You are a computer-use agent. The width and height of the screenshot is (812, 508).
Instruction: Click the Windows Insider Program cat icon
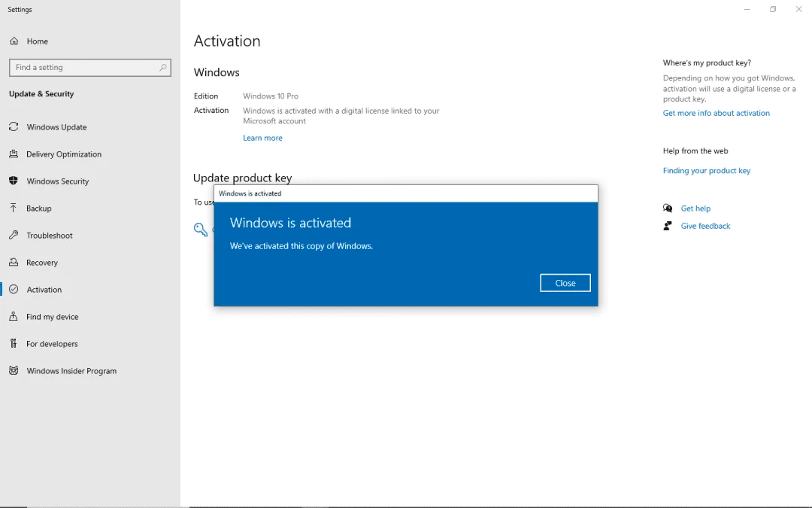14,370
